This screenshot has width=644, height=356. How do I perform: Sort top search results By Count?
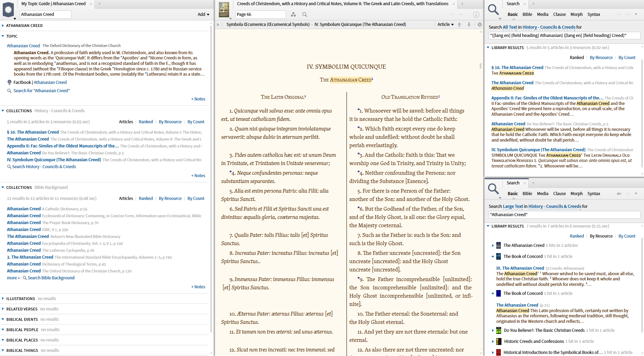627,58
